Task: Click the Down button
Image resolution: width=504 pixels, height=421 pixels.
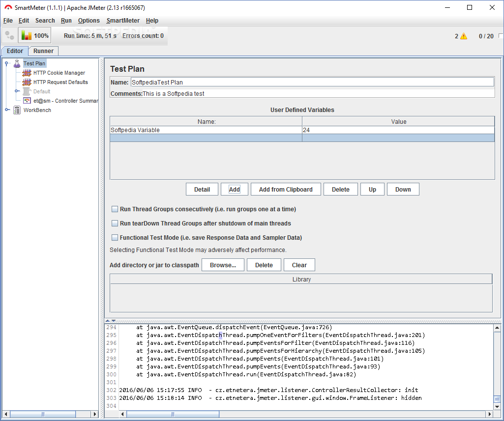Action: pos(403,190)
